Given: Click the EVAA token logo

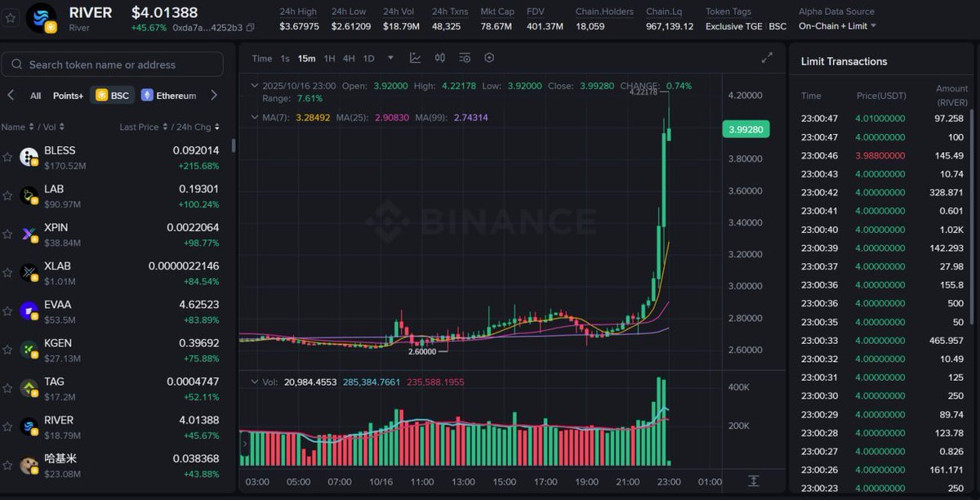Looking at the screenshot, I should [29, 311].
